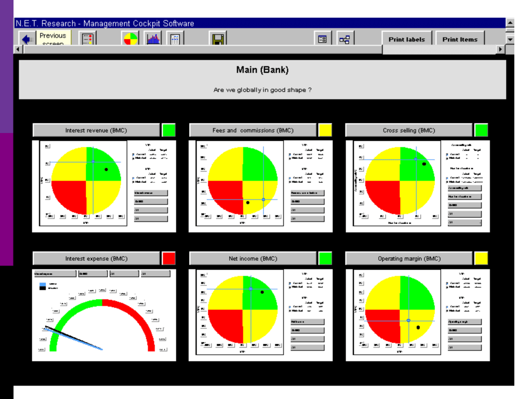Image resolution: width=532 pixels, height=399 pixels.
Task: Open the table sheet view icon
Action: point(175,39)
